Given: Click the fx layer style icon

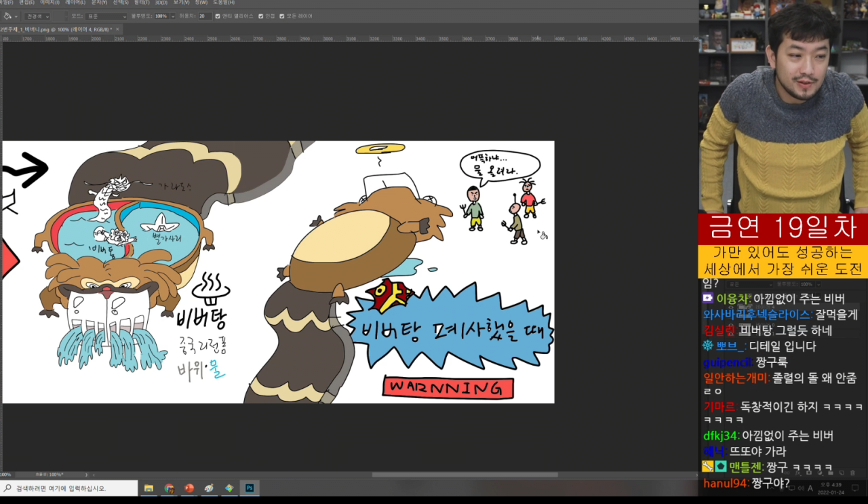Looking at the screenshot, I should click(798, 473).
